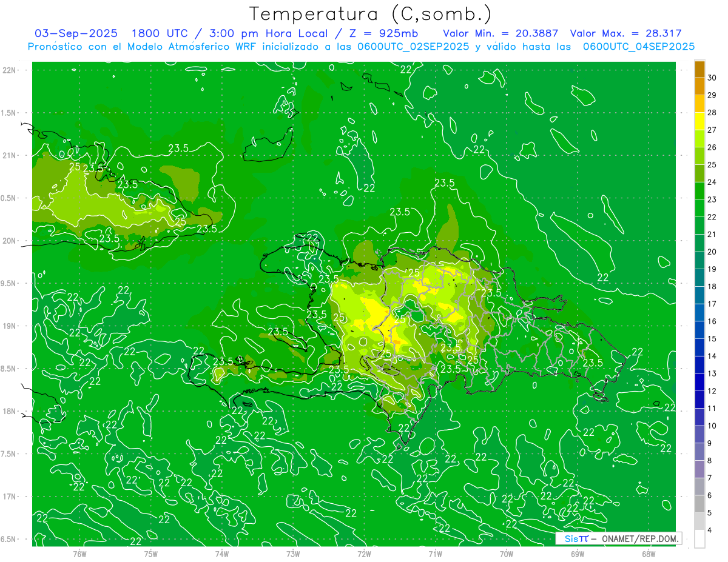Image resolution: width=728 pixels, height=562 pixels.
Task: Click the legend number '9'
Action: [x=710, y=443]
